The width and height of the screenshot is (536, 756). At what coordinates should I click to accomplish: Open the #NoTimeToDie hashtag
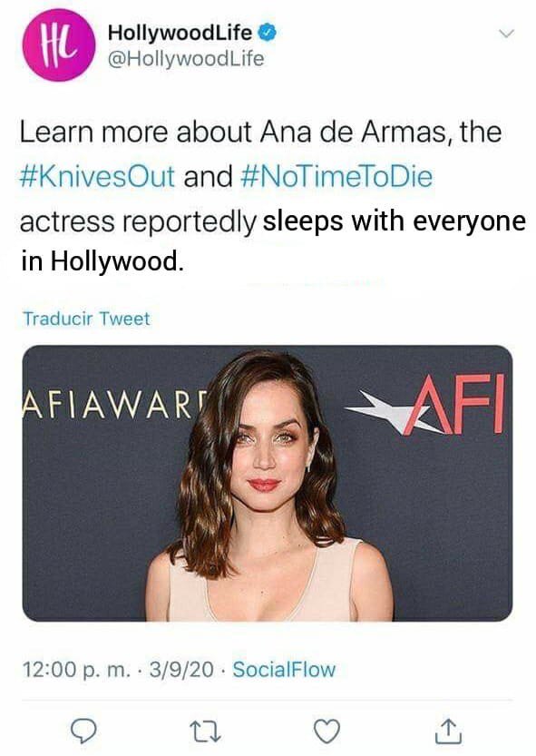336,176
